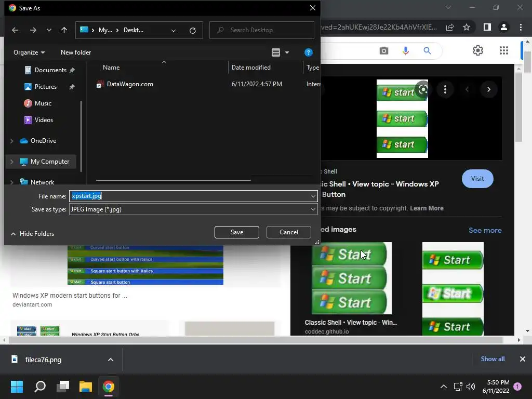Open the See more related images link
The height and width of the screenshot is (399, 532).
click(x=485, y=230)
